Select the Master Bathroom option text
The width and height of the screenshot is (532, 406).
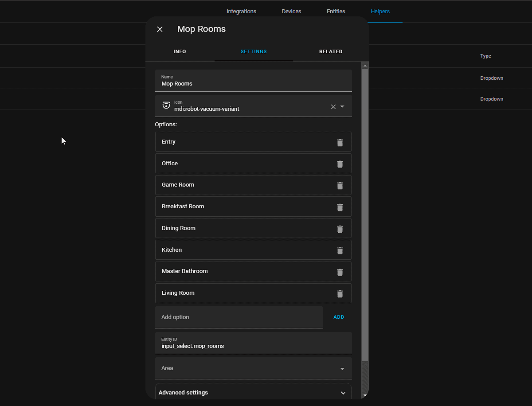pyautogui.click(x=184, y=271)
